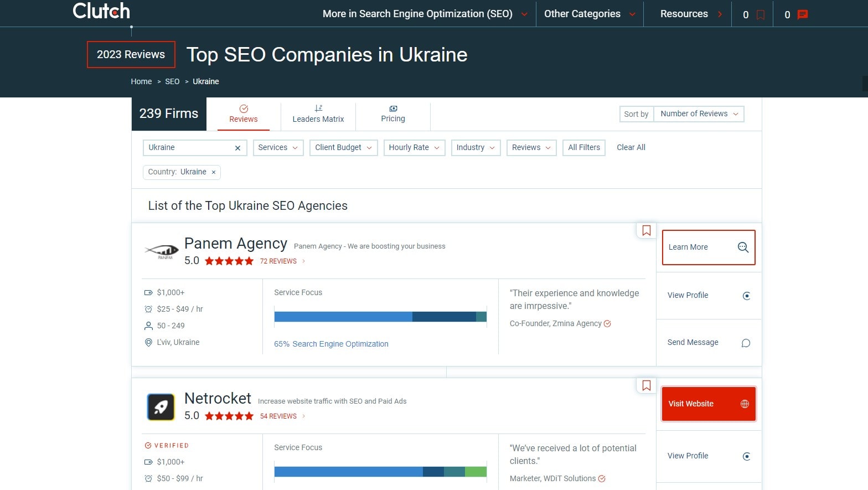
Task: Open 54 REVIEWS link
Action: (278, 416)
